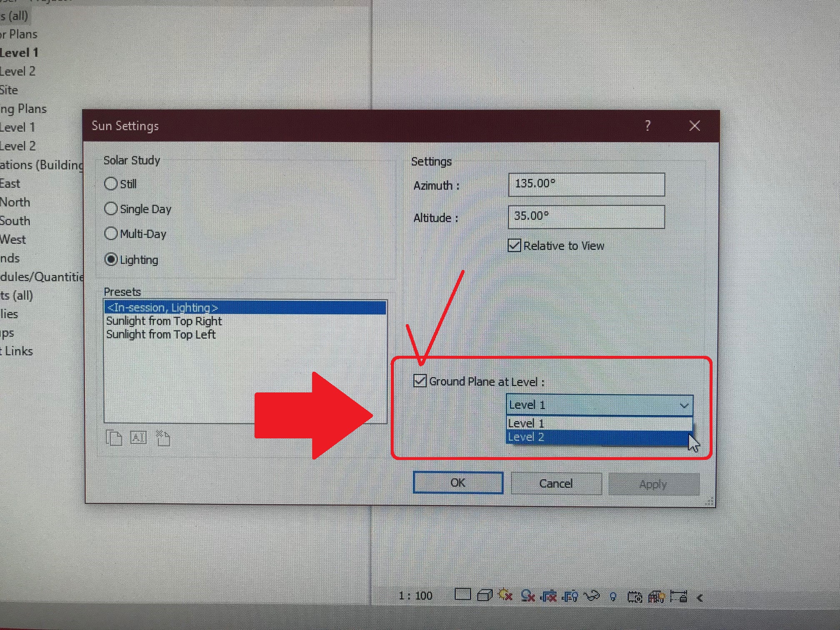The width and height of the screenshot is (840, 630).
Task: Cancel the Sun Settings dialog
Action: [x=556, y=483]
